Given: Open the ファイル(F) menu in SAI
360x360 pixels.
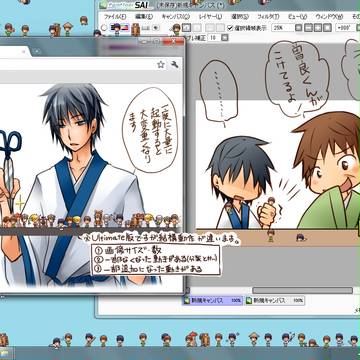Looking at the screenshot, I should [115, 16].
